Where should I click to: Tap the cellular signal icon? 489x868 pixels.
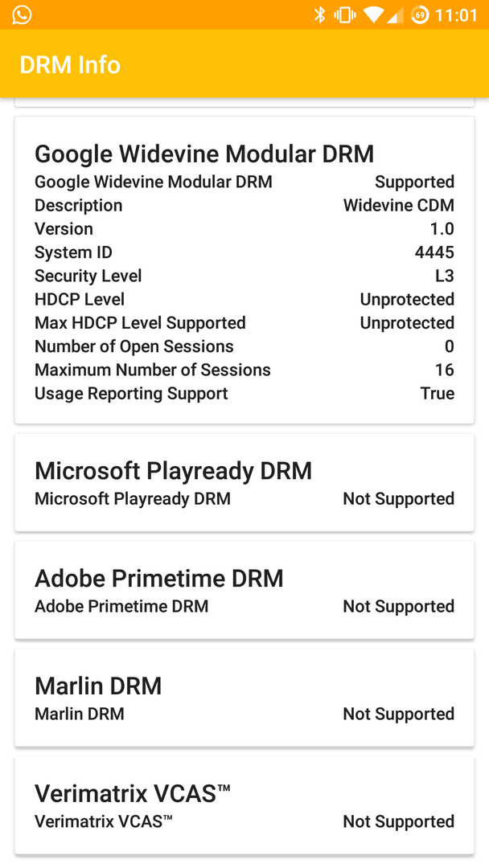pyautogui.click(x=395, y=14)
